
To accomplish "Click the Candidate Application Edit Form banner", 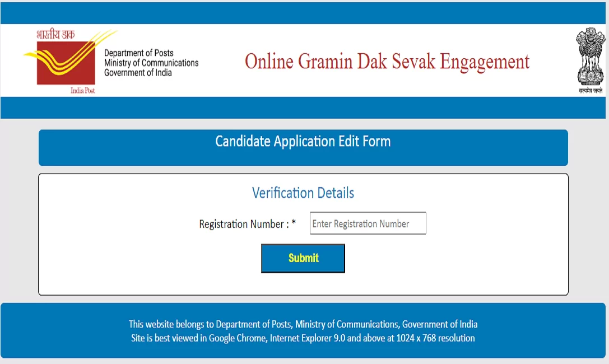I will click(303, 147).
